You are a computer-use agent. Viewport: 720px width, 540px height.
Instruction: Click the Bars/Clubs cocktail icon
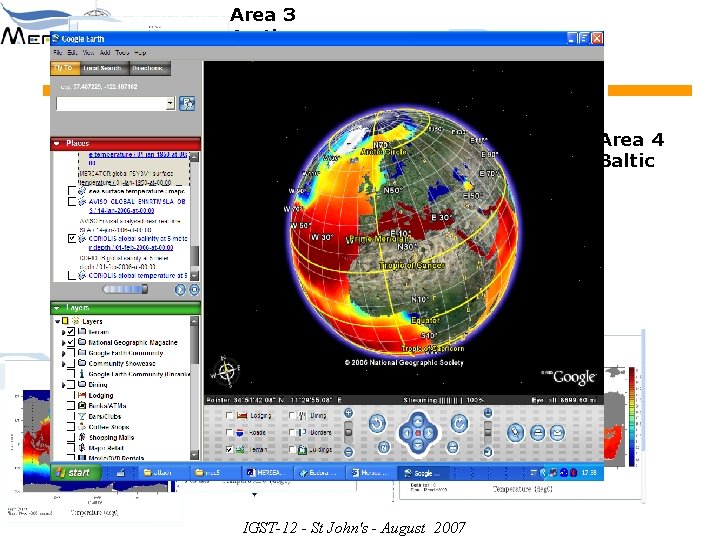[x=82, y=416]
